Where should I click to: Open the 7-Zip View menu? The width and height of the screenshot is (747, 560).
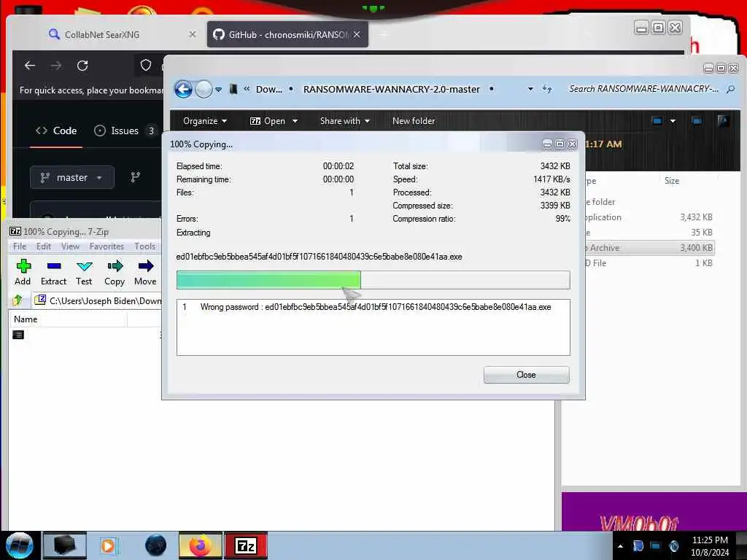(70, 246)
